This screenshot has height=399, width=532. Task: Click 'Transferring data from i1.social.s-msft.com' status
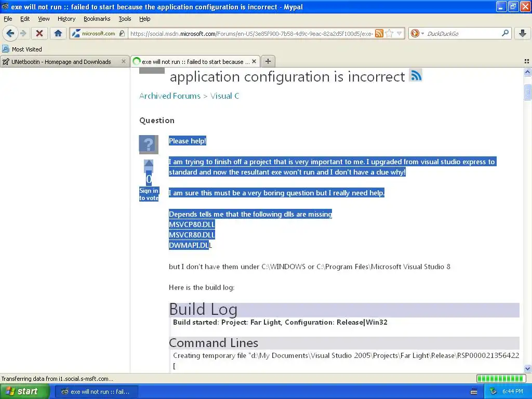click(57, 379)
